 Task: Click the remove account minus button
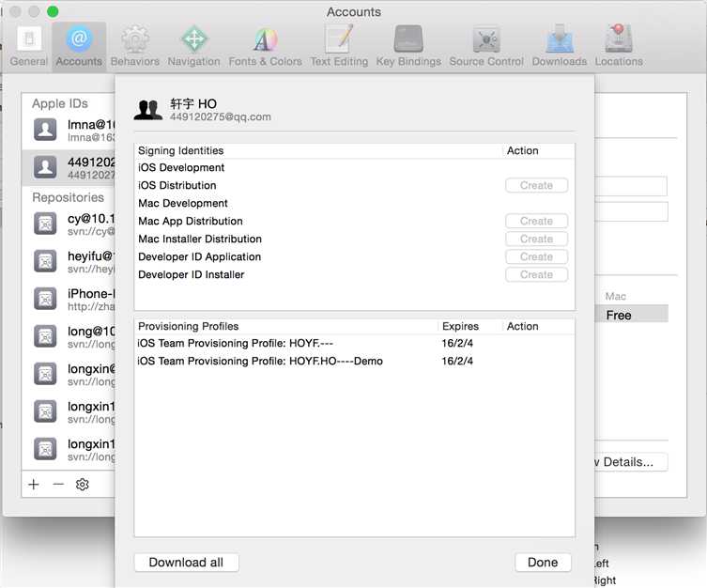click(58, 485)
